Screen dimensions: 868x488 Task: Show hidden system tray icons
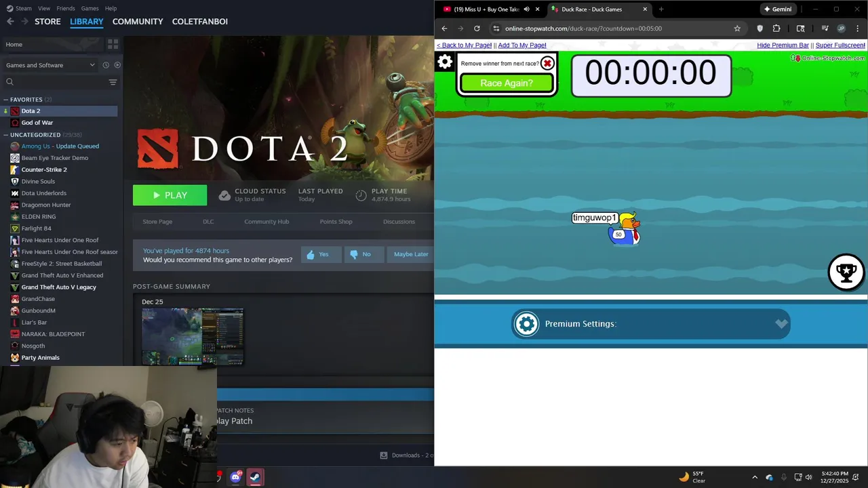coord(754,477)
